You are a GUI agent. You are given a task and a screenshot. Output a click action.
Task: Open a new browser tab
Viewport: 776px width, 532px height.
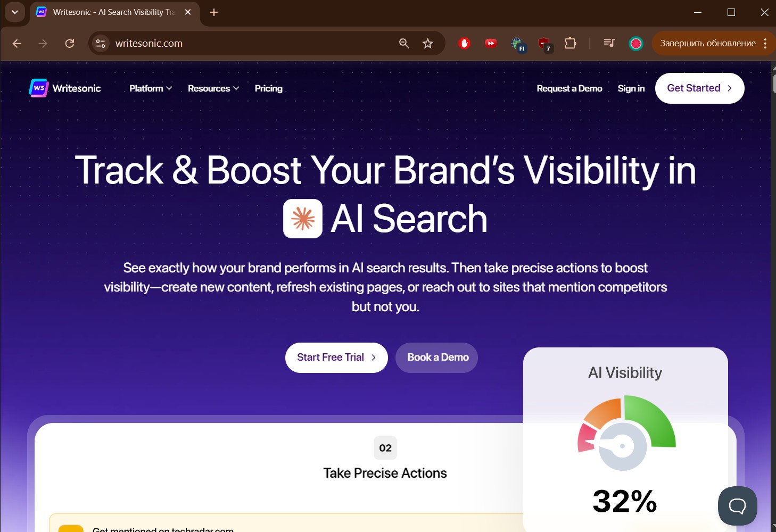(214, 12)
